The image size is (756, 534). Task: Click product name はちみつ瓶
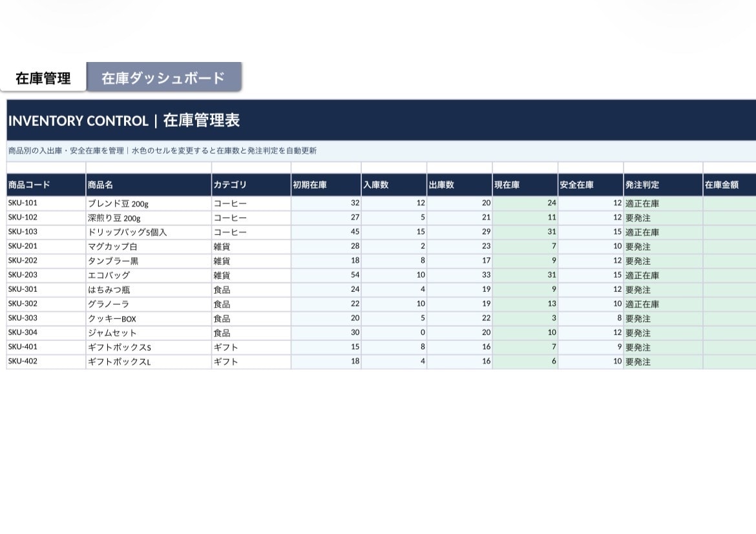click(x=149, y=290)
